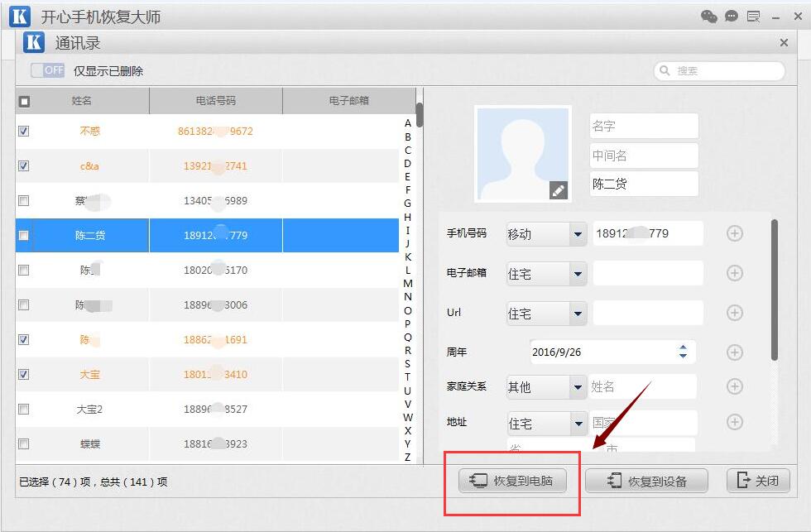Click the field containing 陈二贷

point(644,184)
